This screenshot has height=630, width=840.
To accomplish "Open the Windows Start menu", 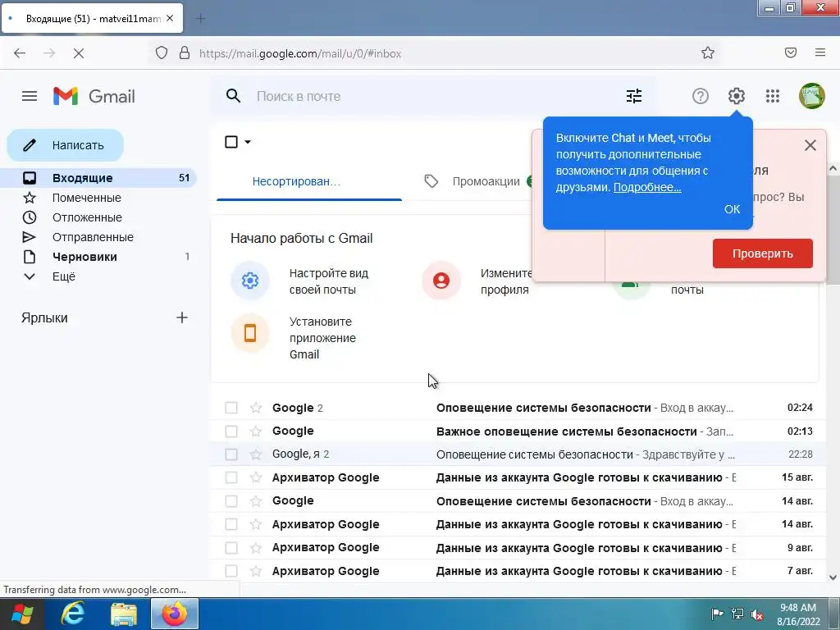I will (21, 614).
